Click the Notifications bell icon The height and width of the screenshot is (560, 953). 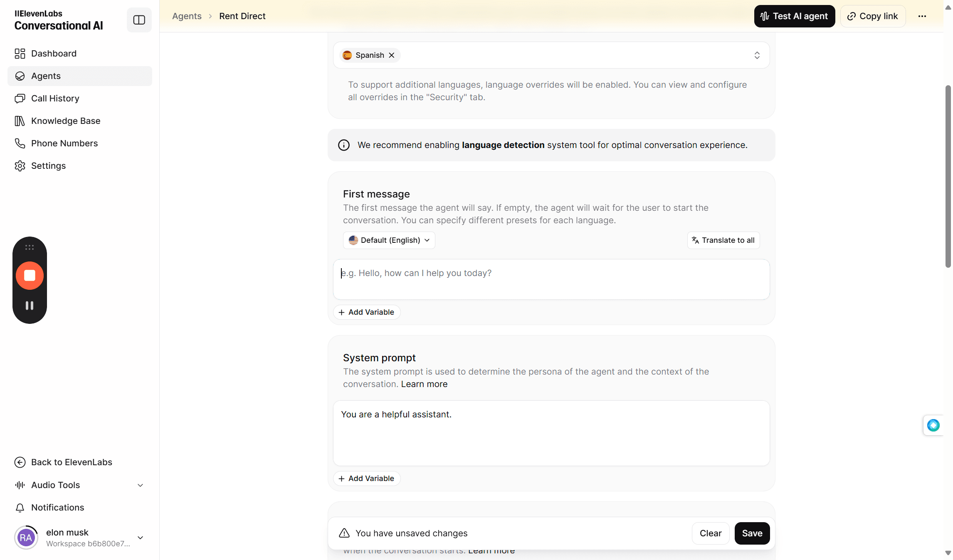pos(20,508)
